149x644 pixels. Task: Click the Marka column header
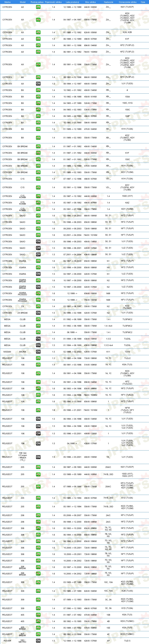[x=7, y=2]
